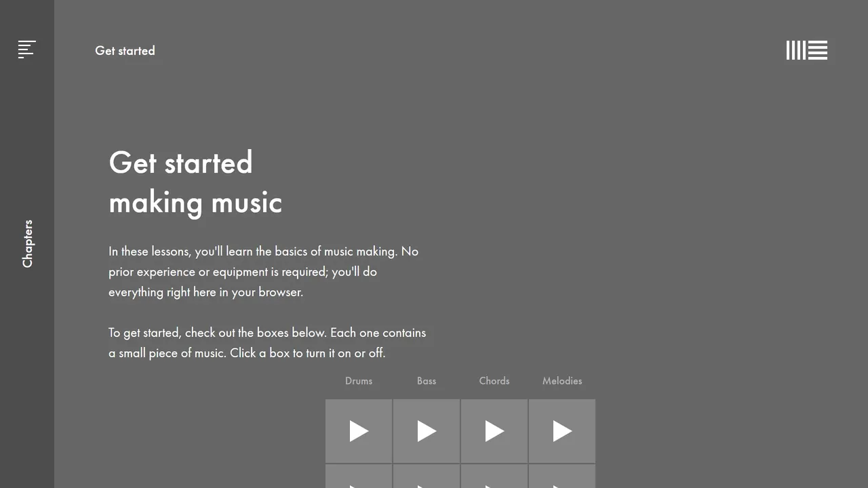Click the Chords column label
The width and height of the screenshot is (868, 488).
494,381
